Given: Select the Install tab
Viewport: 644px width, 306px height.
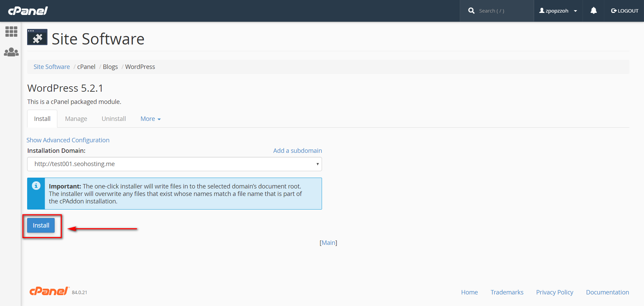Looking at the screenshot, I should [42, 119].
